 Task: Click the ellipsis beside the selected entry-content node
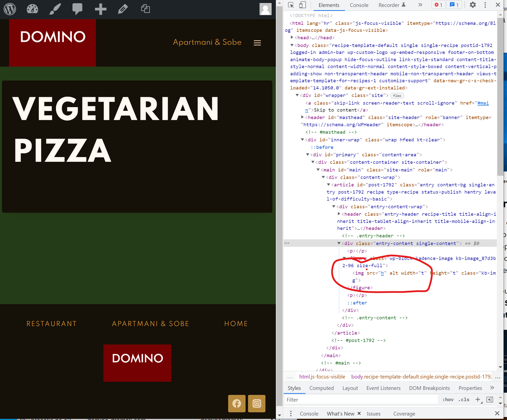click(287, 243)
